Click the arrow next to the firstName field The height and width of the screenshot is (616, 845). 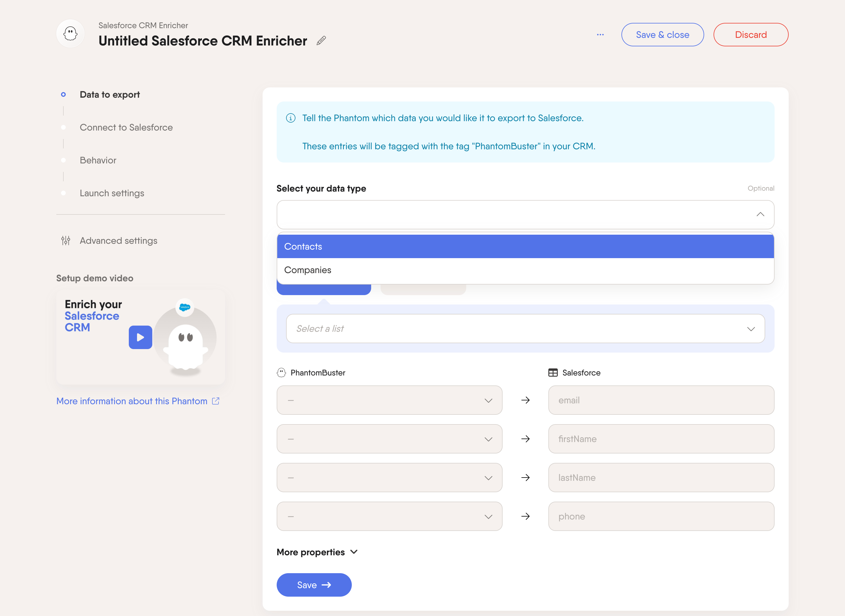coord(525,439)
